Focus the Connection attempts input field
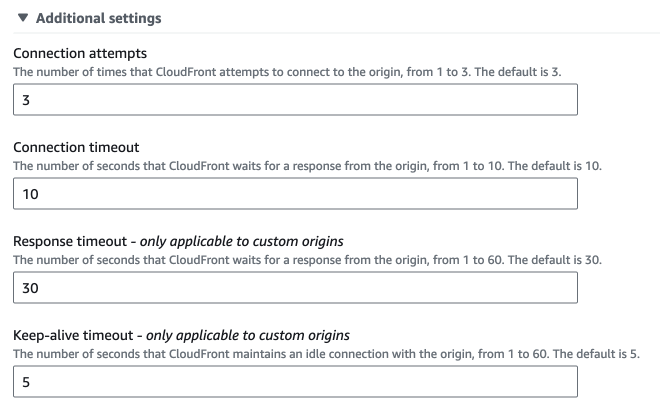 [296, 99]
